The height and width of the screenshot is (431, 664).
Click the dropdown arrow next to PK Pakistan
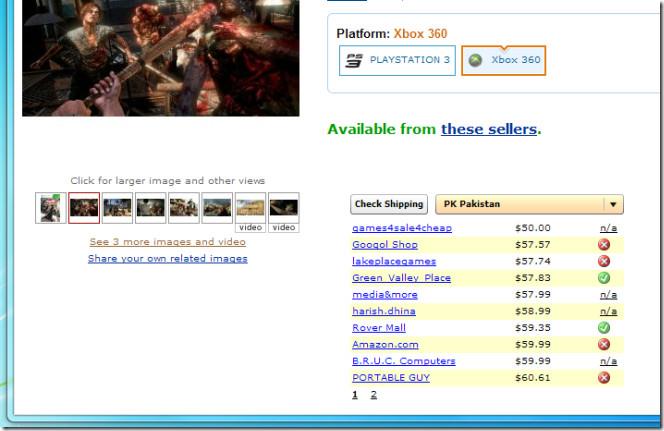click(x=613, y=204)
